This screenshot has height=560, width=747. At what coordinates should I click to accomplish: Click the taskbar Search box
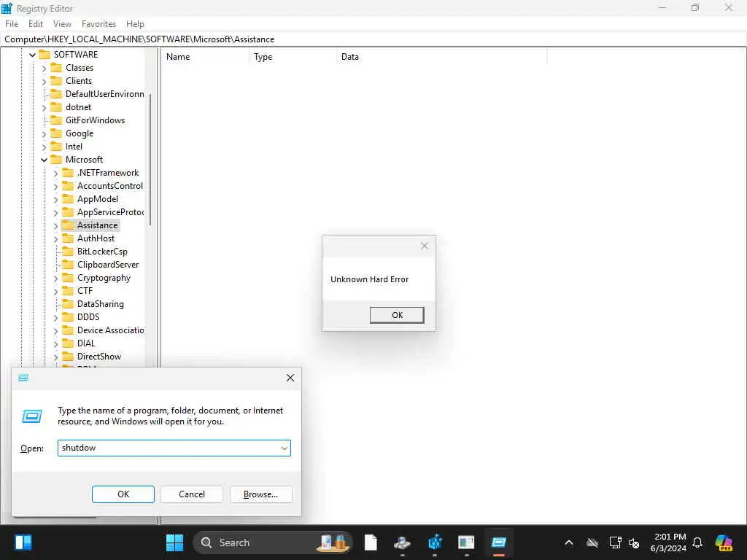(x=273, y=542)
